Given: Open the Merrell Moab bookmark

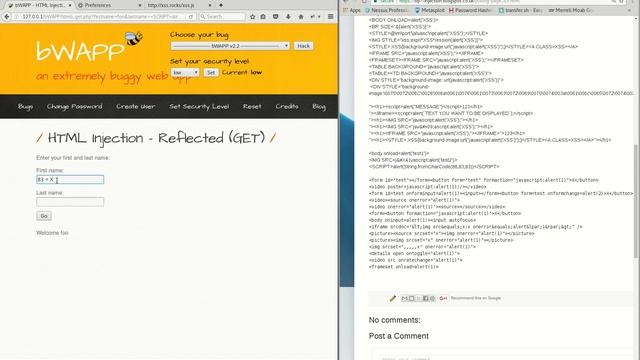Looking at the screenshot, I should click(x=570, y=10).
